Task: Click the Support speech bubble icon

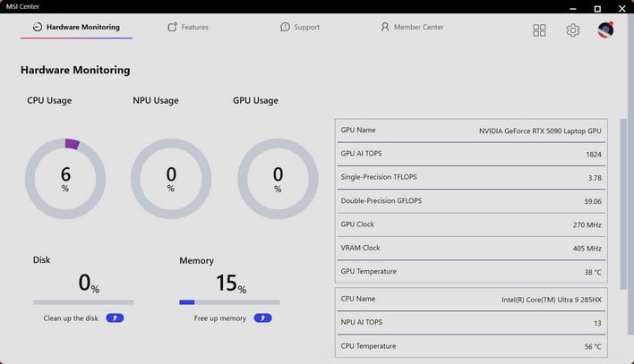Action: [285, 27]
